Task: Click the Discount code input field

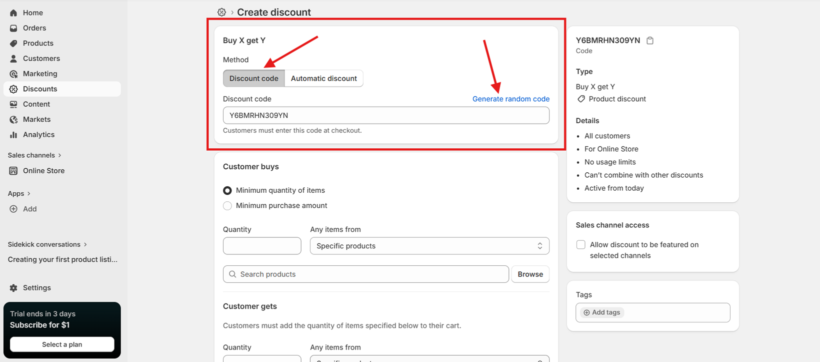Action: click(x=386, y=115)
